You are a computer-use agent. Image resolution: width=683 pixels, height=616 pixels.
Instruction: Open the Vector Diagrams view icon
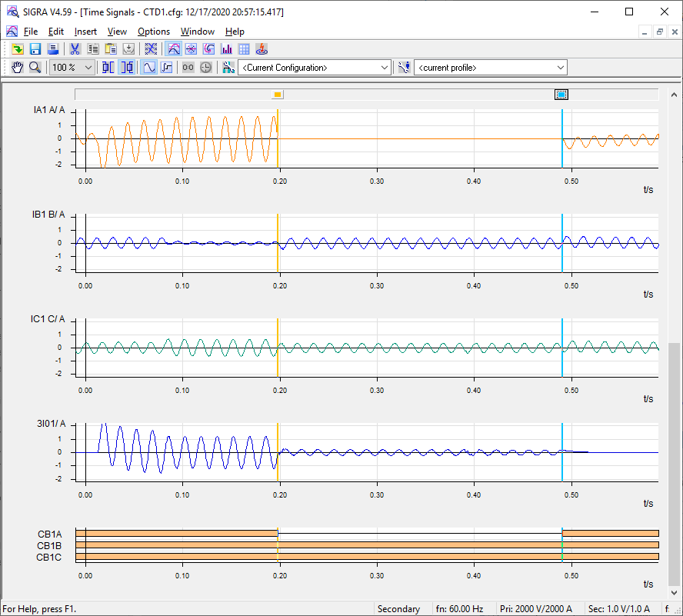click(191, 48)
